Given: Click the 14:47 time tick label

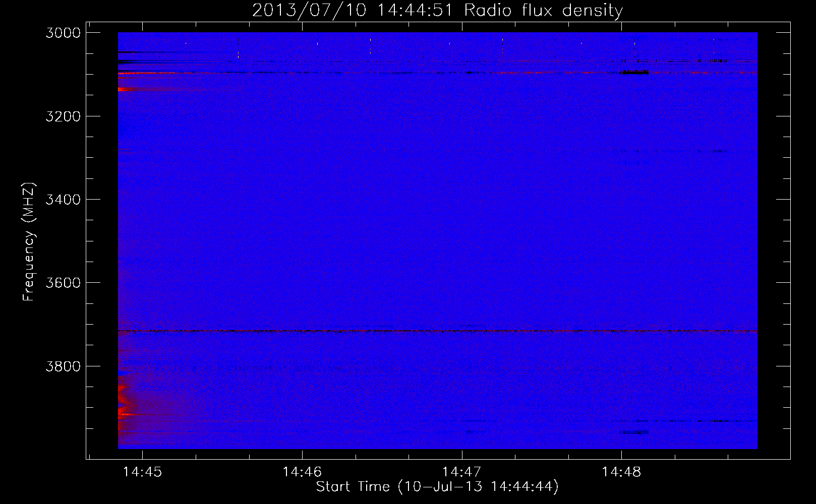Looking at the screenshot, I should [x=462, y=472].
